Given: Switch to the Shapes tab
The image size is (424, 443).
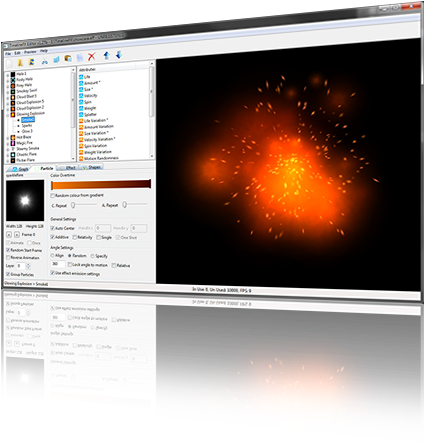Looking at the screenshot, I should [91, 167].
